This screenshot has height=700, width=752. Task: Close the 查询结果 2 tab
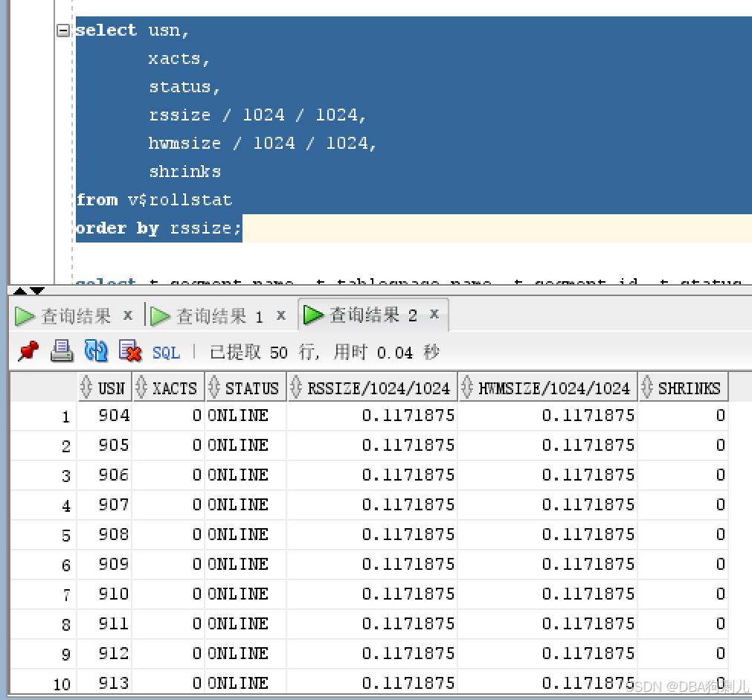tap(434, 314)
